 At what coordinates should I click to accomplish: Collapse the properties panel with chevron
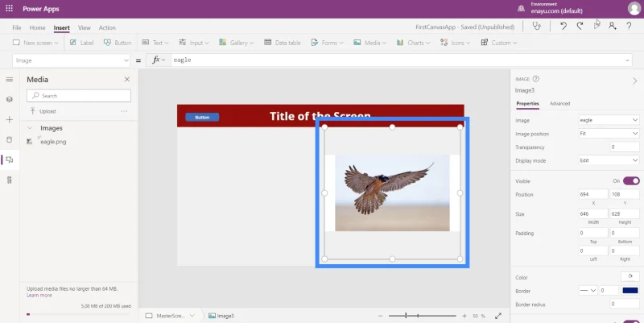click(635, 81)
